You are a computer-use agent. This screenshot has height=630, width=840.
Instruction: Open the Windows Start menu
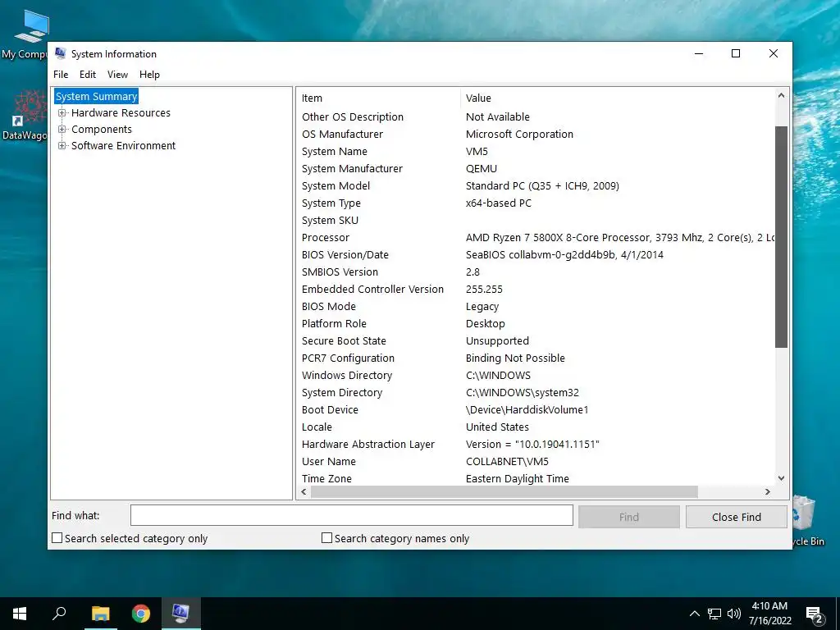20,614
